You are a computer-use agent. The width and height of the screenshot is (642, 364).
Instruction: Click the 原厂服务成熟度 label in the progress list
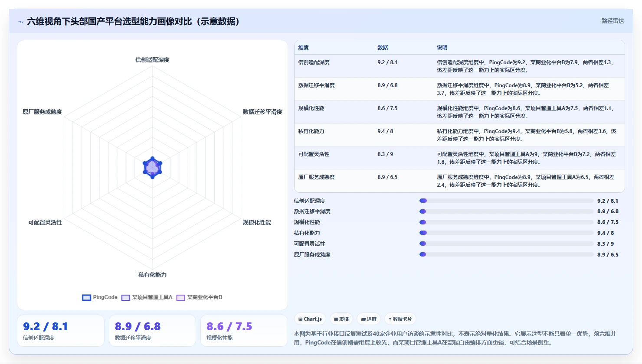(x=312, y=255)
